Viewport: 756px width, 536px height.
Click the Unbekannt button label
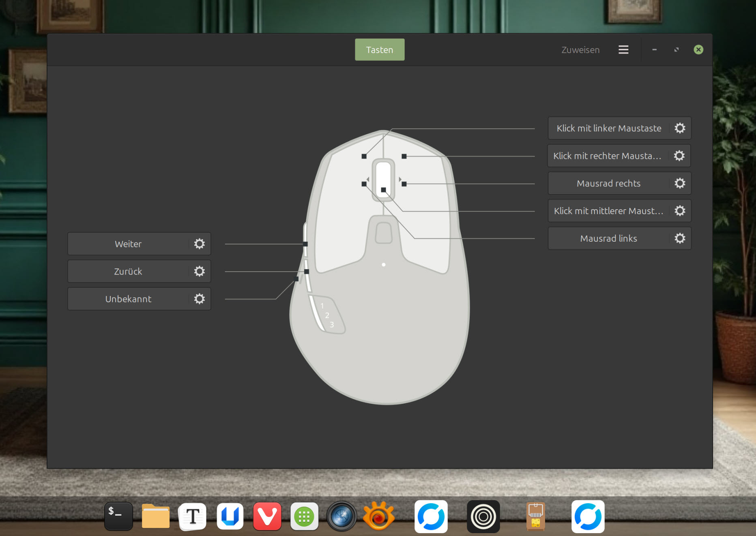128,299
